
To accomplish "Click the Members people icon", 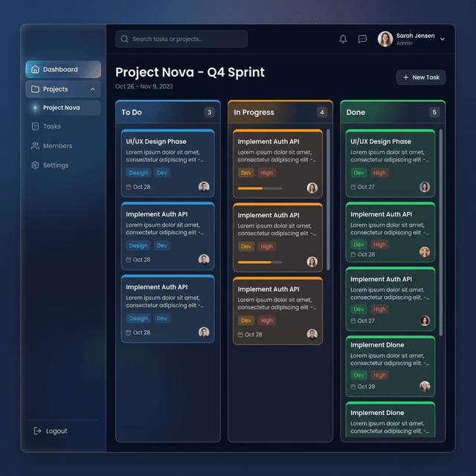I will click(x=35, y=146).
